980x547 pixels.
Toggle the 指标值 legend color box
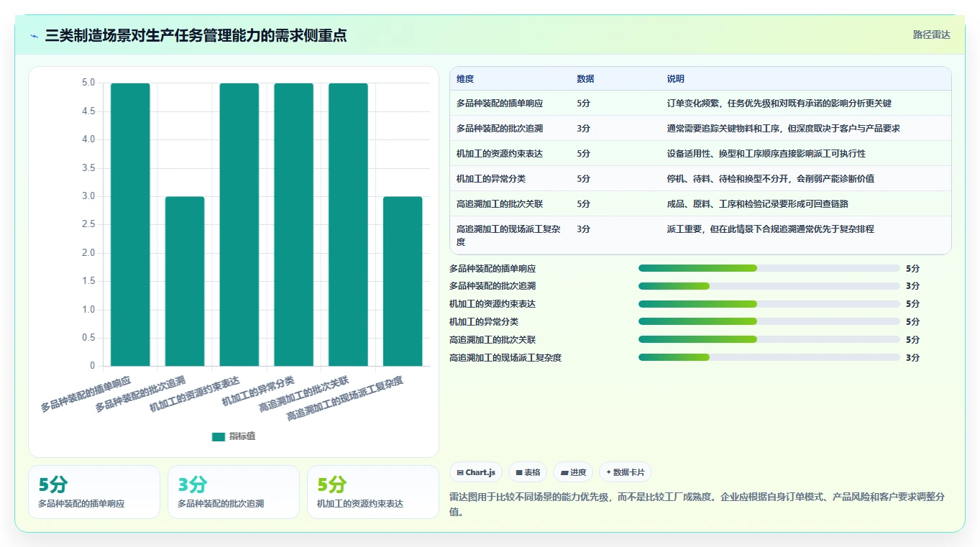tap(219, 437)
